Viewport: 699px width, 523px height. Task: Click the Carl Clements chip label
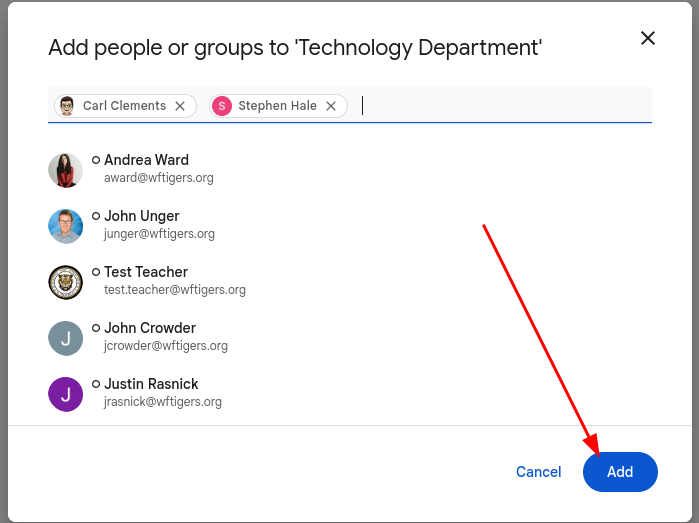click(x=124, y=106)
